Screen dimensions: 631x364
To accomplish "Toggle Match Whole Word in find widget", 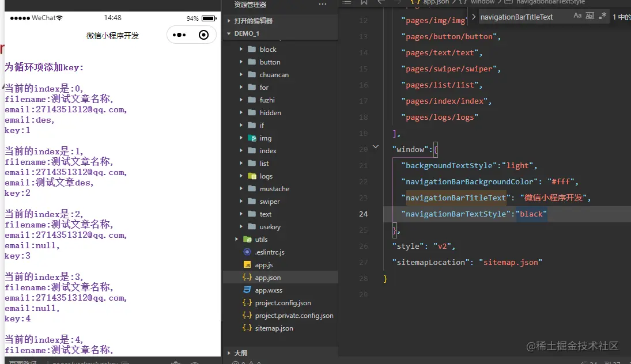I will [x=590, y=16].
